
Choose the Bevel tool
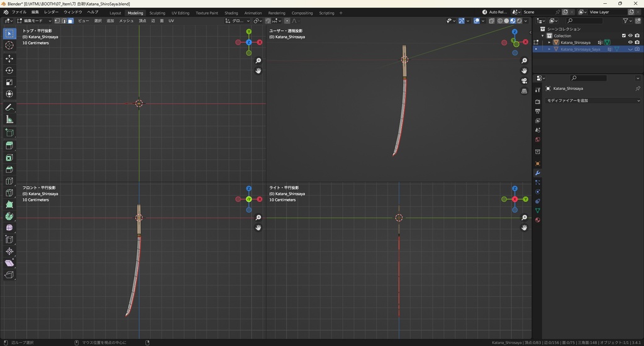9,169
